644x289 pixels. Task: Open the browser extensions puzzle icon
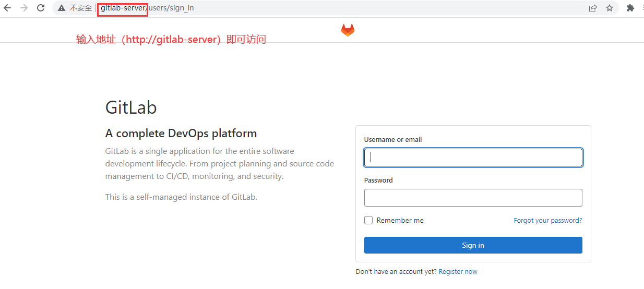(x=630, y=8)
